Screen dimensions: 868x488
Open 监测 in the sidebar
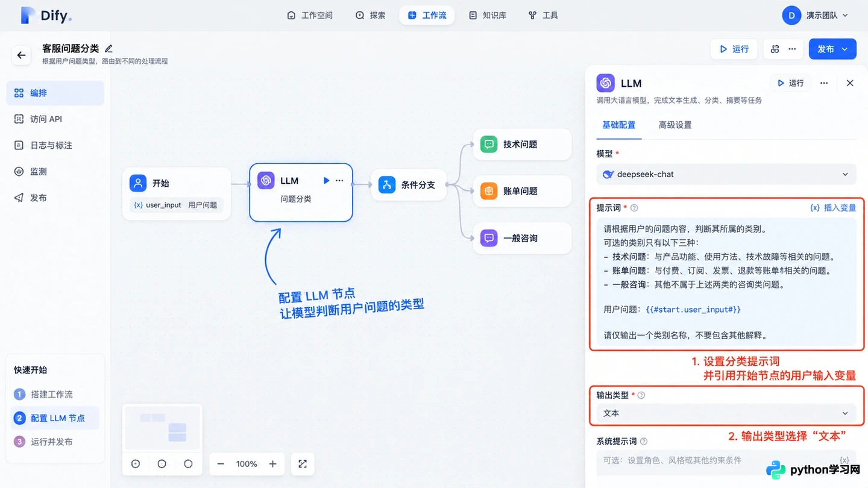pos(55,171)
